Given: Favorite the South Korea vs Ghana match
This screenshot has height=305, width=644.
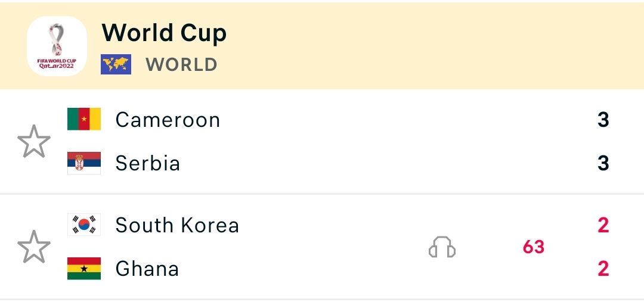Looking at the screenshot, I should tap(33, 247).
